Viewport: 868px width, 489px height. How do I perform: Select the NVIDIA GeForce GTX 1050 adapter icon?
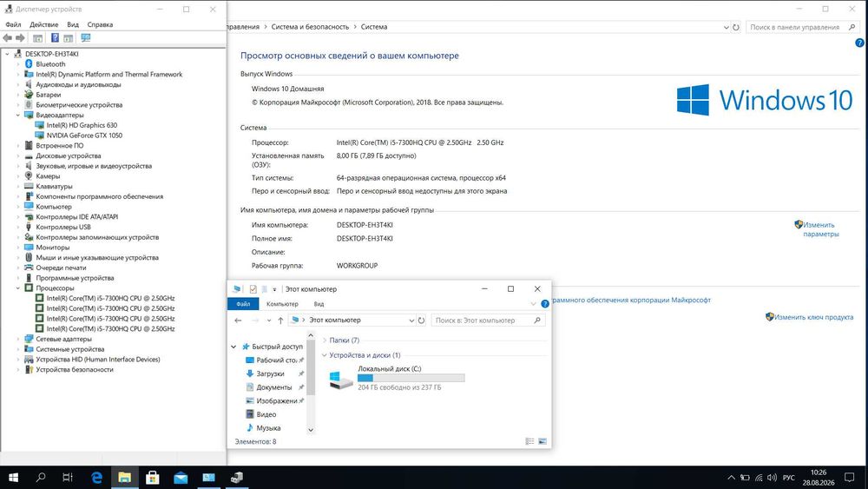(x=39, y=135)
